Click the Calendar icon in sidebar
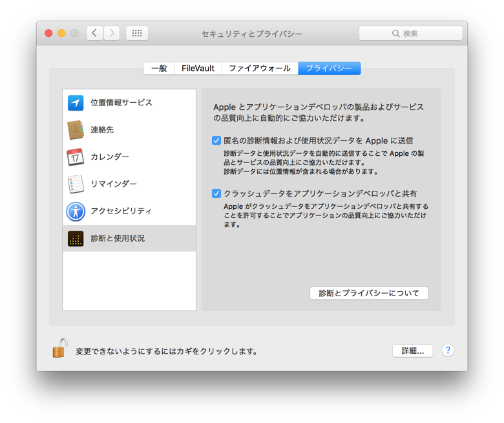This screenshot has height=423, width=504. pyautogui.click(x=76, y=157)
